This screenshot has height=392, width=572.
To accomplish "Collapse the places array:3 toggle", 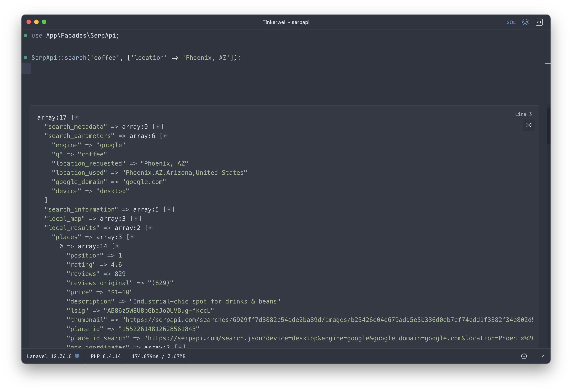I will click(x=132, y=237).
